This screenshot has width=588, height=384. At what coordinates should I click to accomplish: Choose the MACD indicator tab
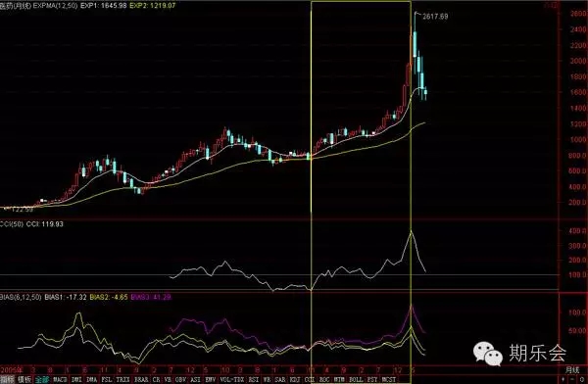60,379
